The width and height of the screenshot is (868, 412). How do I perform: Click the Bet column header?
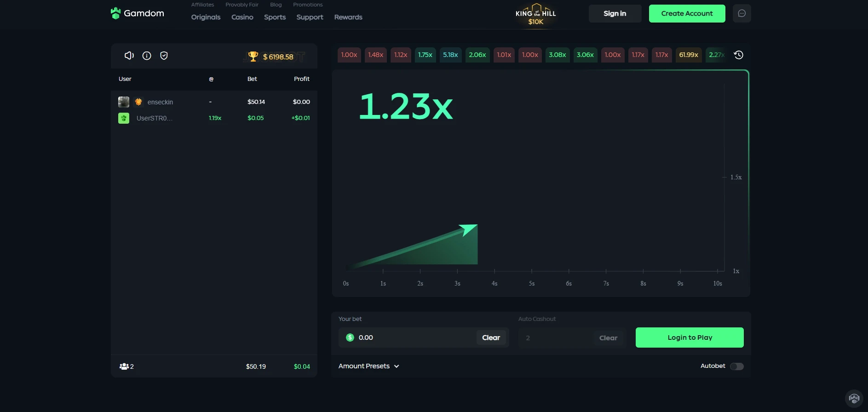point(252,79)
